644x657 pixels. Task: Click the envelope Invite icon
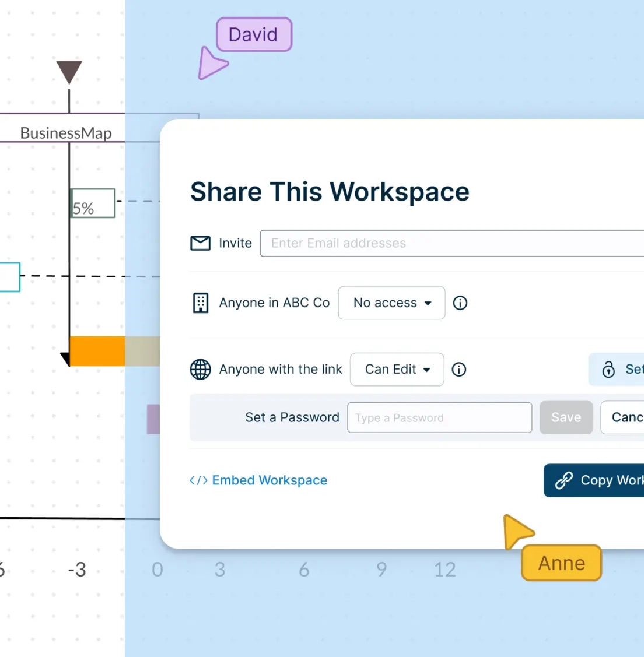[x=200, y=243]
